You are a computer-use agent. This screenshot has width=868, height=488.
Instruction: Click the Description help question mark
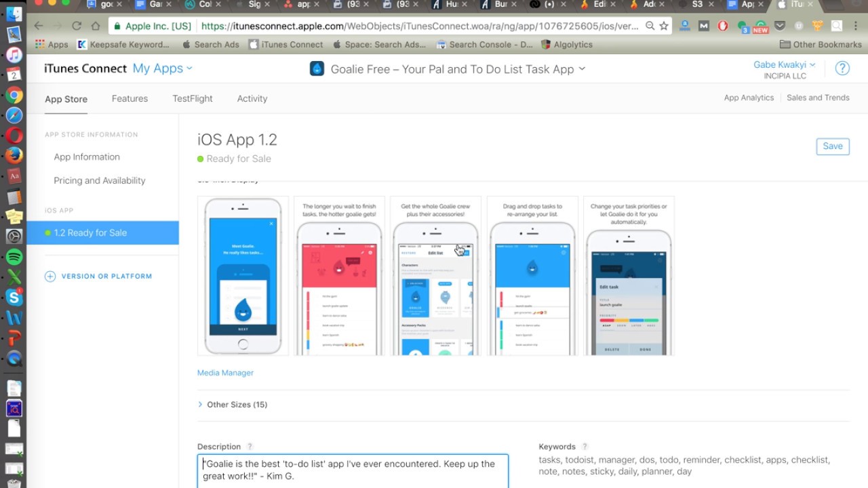(x=250, y=447)
